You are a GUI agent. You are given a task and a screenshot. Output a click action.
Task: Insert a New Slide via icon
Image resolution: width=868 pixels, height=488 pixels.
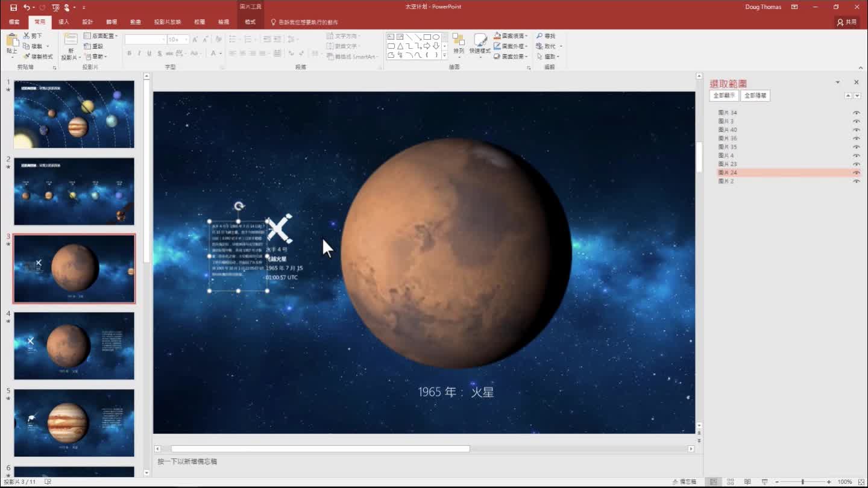(x=71, y=40)
